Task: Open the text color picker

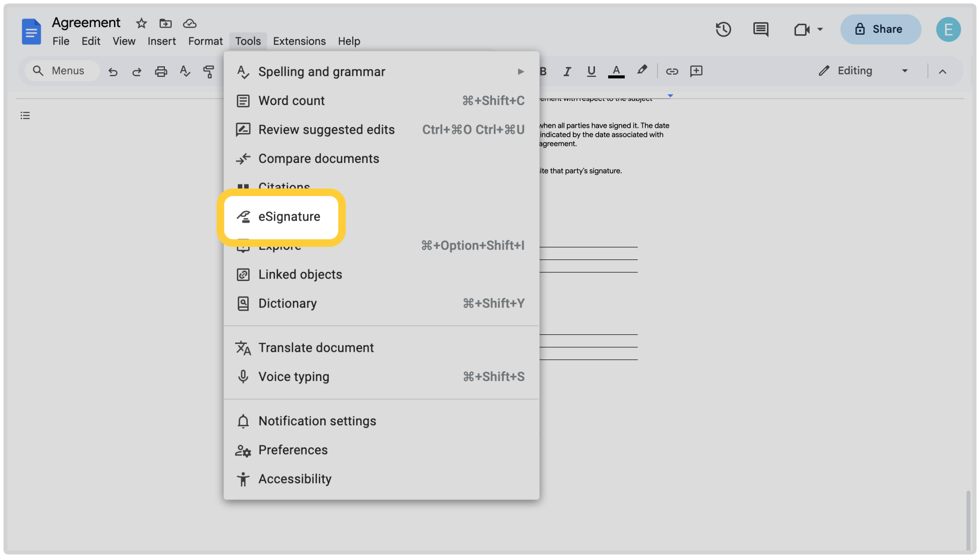Action: [616, 71]
